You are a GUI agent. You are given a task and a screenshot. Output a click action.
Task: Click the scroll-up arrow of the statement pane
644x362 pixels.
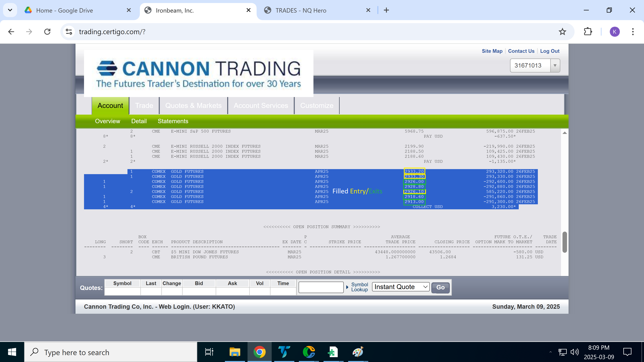[x=565, y=133]
